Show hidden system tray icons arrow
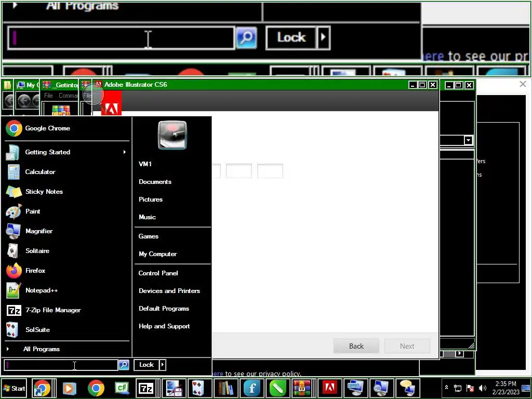This screenshot has height=399, width=532. tap(446, 388)
